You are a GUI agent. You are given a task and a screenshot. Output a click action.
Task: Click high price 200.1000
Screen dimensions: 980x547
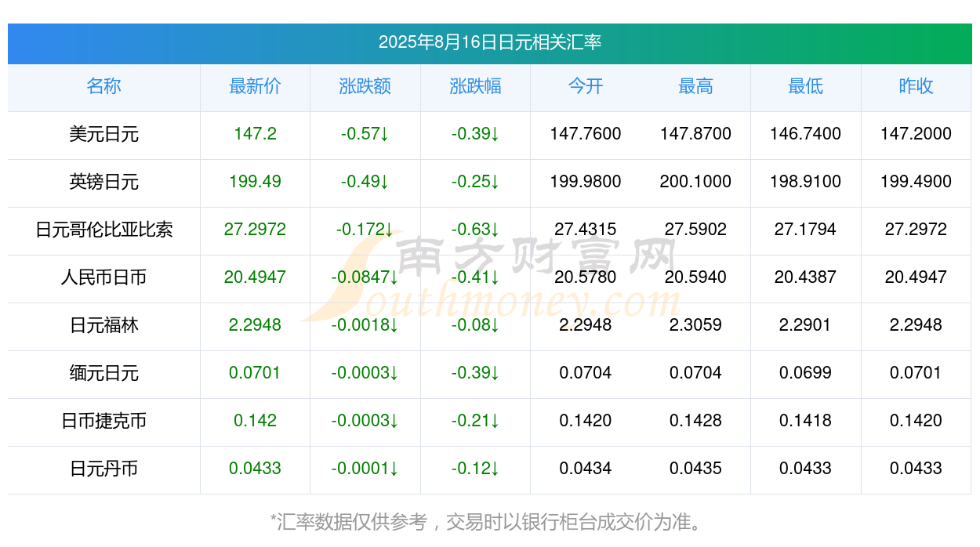[x=695, y=182]
